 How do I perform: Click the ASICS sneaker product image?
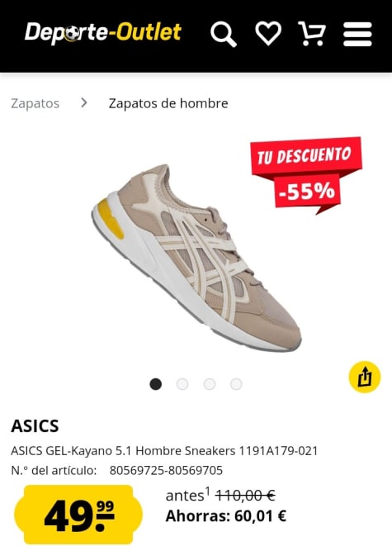coord(196,258)
